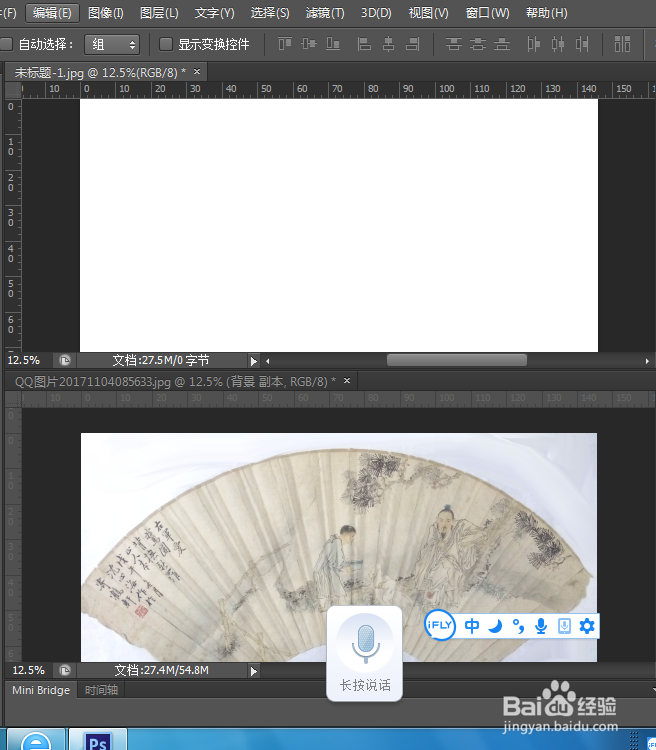Open iFLY settings gear
Screen dimensions: 656x750
pos(587,626)
